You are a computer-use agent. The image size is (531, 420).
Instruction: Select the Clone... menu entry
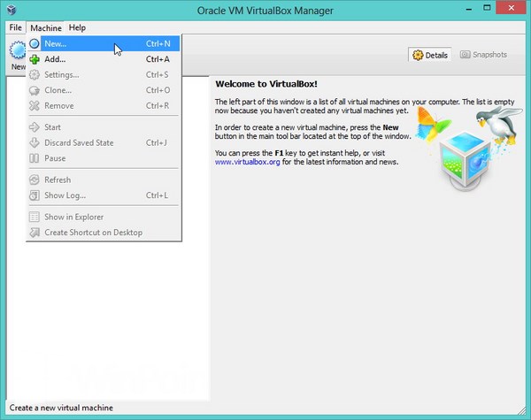(104, 90)
